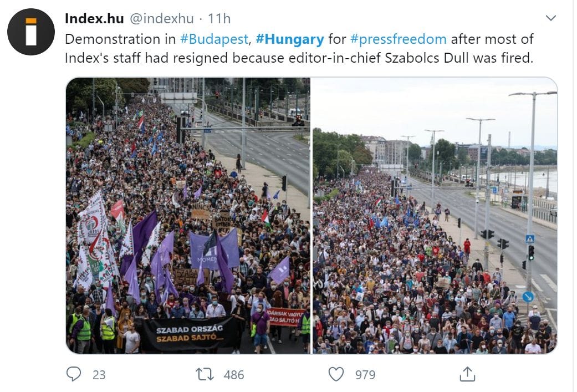The image size is (577, 392).
Task: Click the 979 likes count
Action: tap(365, 375)
